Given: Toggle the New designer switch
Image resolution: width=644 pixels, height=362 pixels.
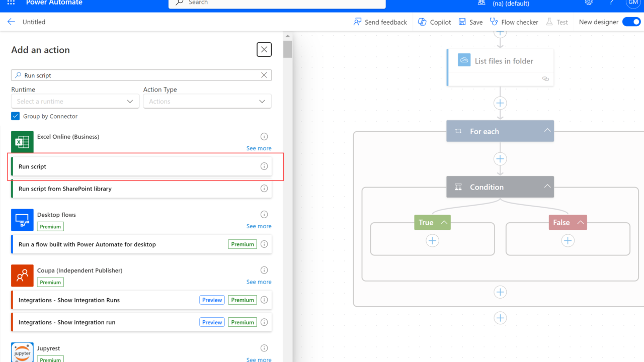Looking at the screenshot, I should [x=631, y=22].
